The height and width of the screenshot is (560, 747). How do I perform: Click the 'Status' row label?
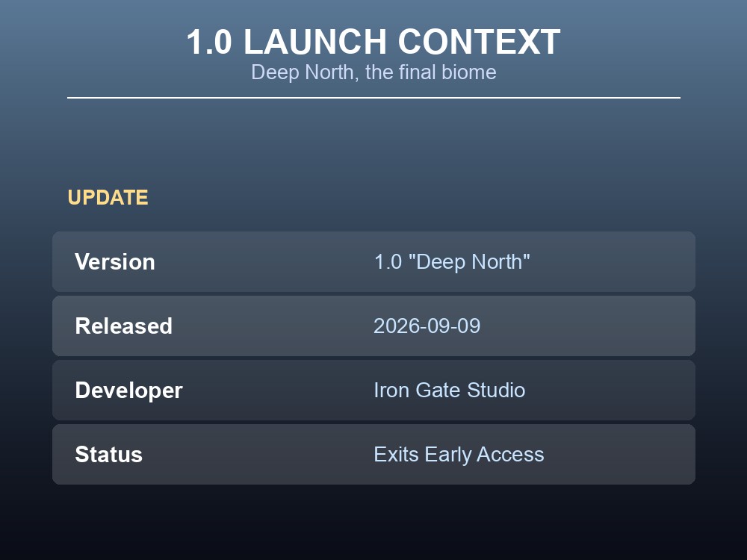point(108,455)
